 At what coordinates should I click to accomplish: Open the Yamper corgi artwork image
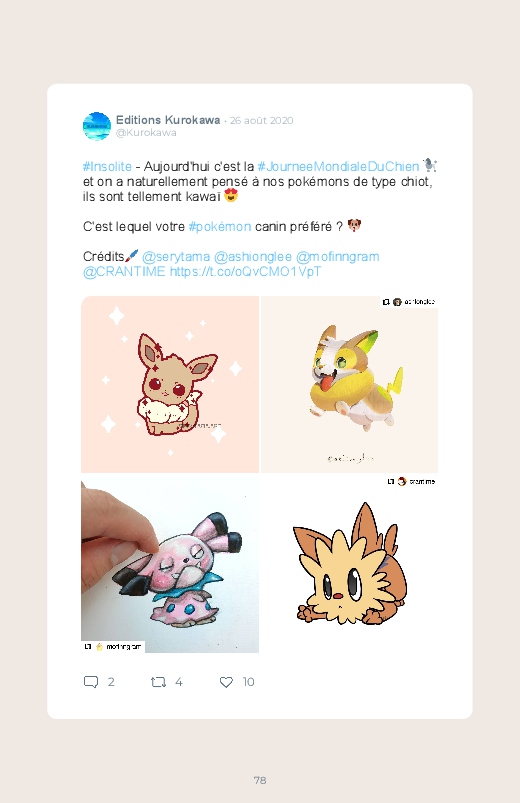[x=349, y=384]
